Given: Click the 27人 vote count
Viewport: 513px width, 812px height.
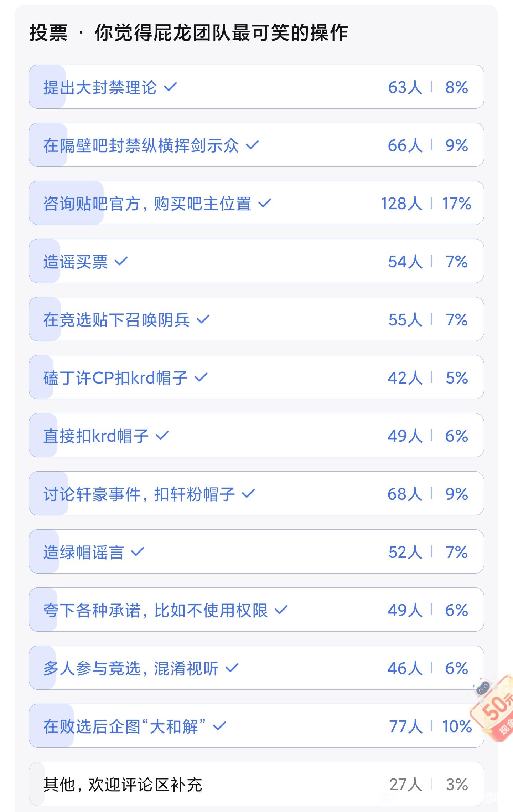Looking at the screenshot, I should [x=405, y=785].
